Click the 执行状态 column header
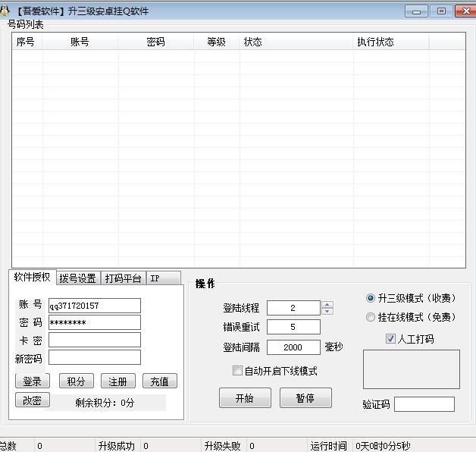Viewport: 476px width, 452px height. (391, 42)
